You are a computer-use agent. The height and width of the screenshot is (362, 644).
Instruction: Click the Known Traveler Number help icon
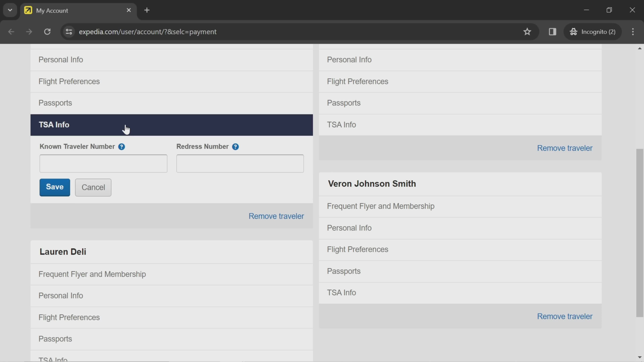[122, 146]
